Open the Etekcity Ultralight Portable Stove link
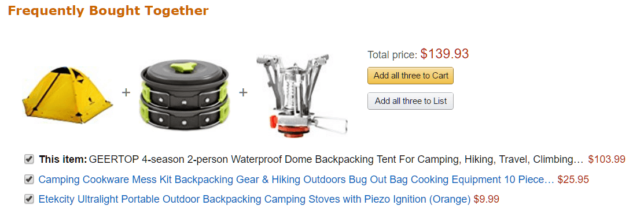This screenshot has width=644, height=209. [254, 199]
